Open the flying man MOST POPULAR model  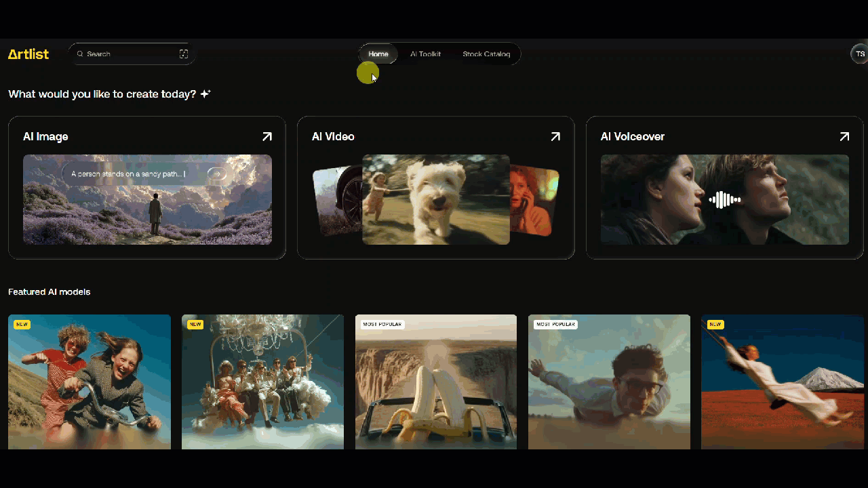pos(608,381)
